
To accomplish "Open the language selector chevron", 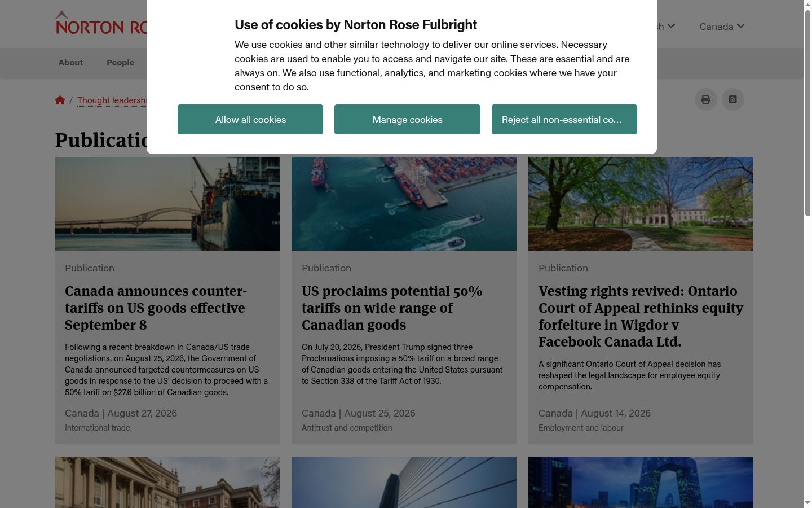I will click(671, 26).
